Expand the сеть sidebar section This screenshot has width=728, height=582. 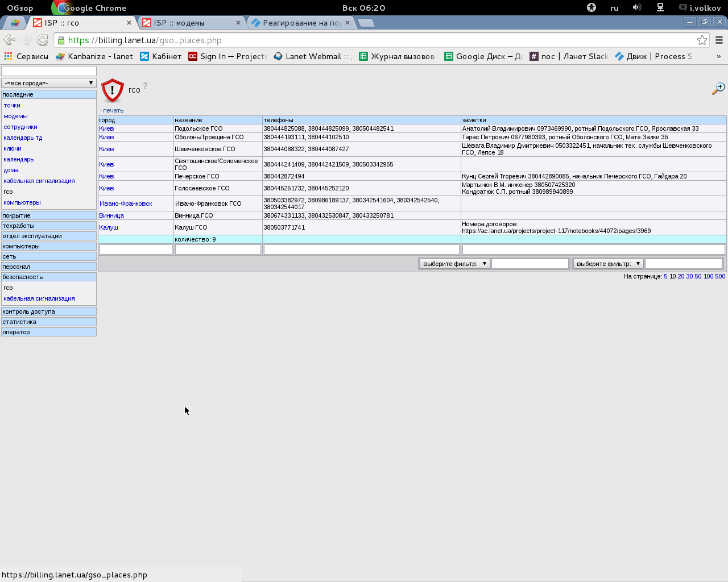(x=49, y=256)
